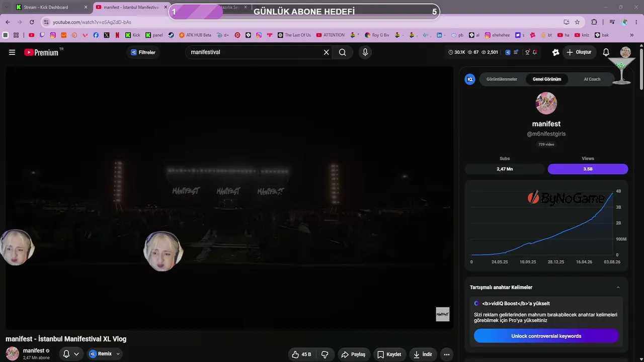Open YouTube notifications bell
Image resolution: width=644 pixels, height=362 pixels.
(x=606, y=52)
